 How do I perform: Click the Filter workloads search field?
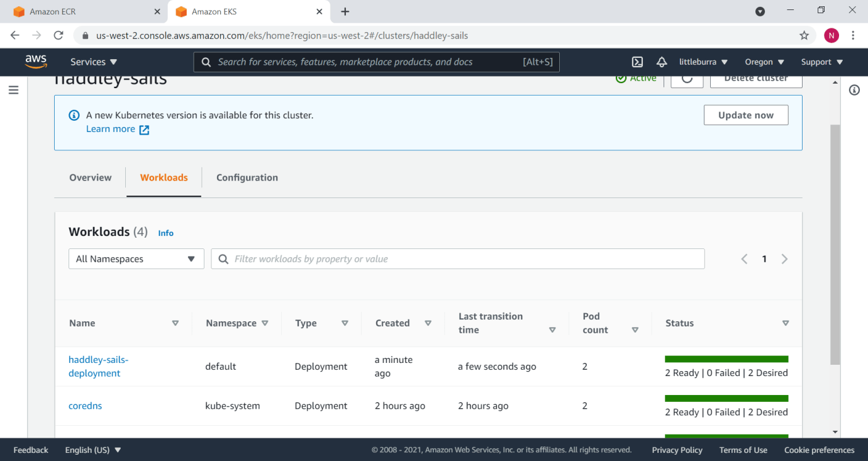click(465, 259)
